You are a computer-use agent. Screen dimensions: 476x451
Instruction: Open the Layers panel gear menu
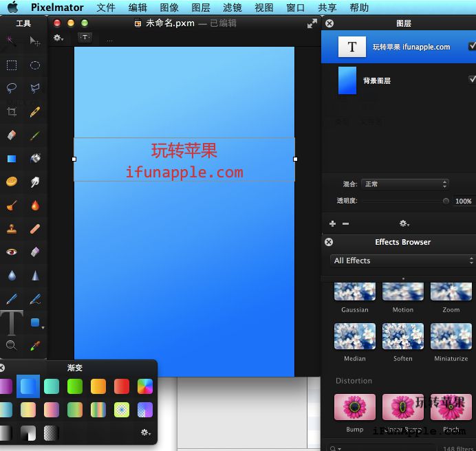click(404, 223)
